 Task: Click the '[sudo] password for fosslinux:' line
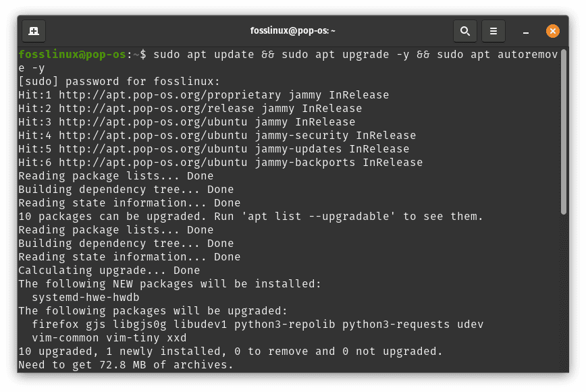coord(119,82)
